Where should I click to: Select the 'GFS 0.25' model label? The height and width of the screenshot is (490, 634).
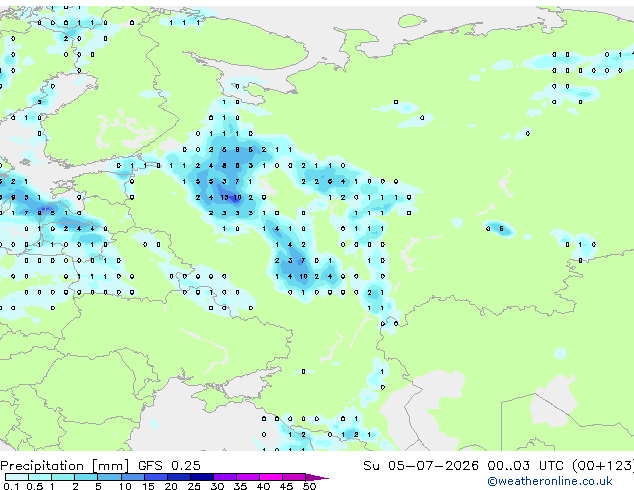click(x=169, y=465)
